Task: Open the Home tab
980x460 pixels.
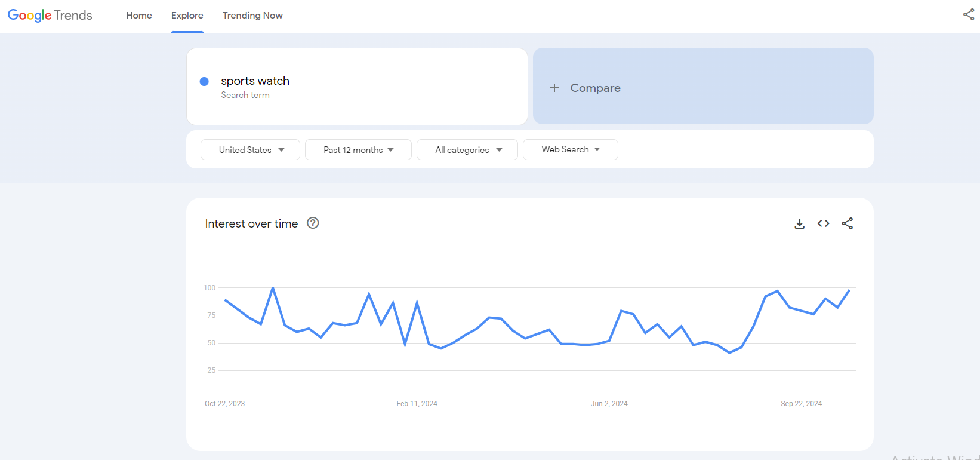Action: [139, 16]
